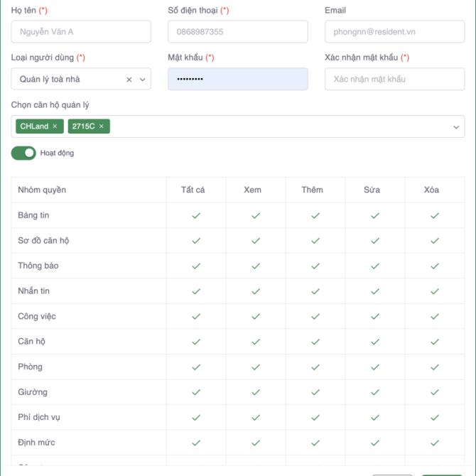The image size is (476, 476).
Task: Toggle Tất cả permission for Sơ đồ căn hộ
Action: (196, 241)
